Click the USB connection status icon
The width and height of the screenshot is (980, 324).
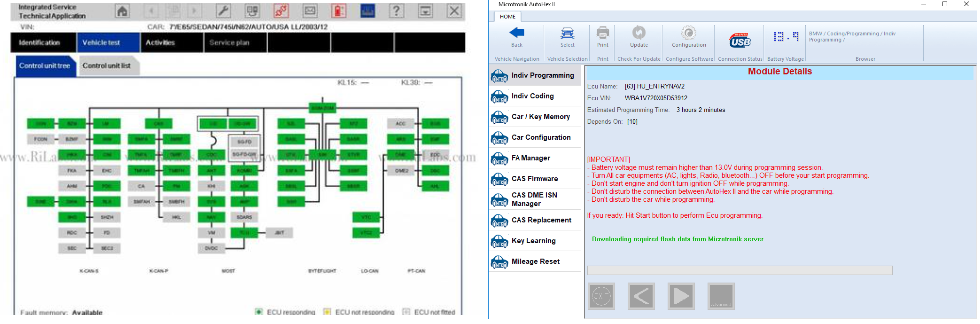[x=740, y=40]
